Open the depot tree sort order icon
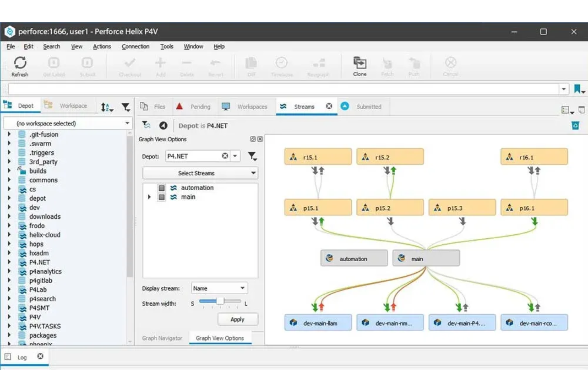Viewport: 588px width, 392px height. [106, 107]
